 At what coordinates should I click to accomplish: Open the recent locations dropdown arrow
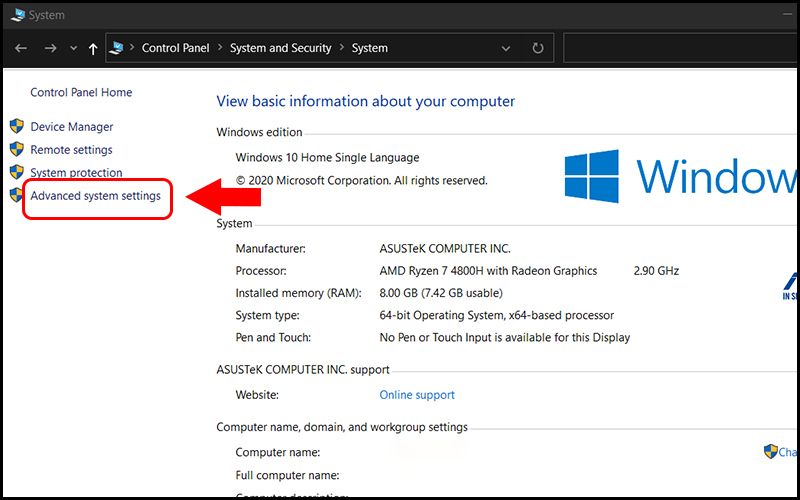point(72,48)
